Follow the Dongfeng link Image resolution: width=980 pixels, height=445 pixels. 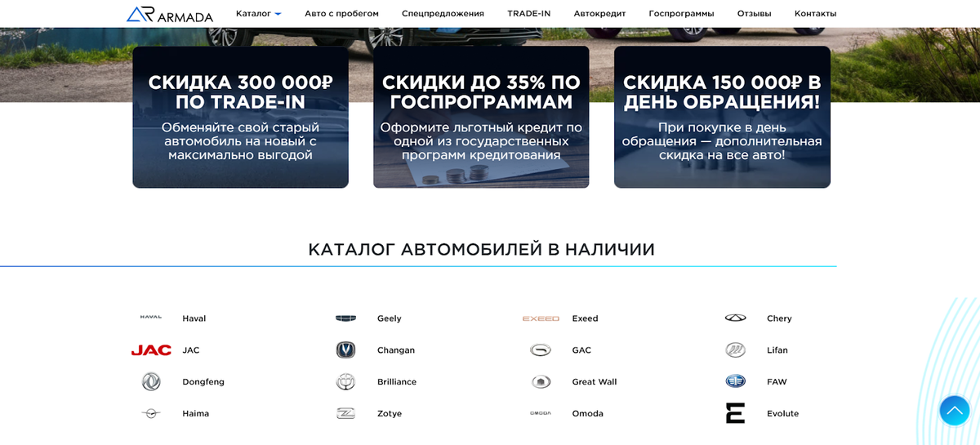pyautogui.click(x=203, y=382)
